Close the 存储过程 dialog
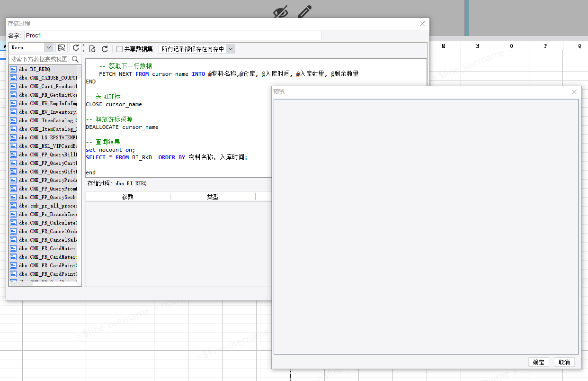Screen dimensions: 588x381 [x=422, y=23]
